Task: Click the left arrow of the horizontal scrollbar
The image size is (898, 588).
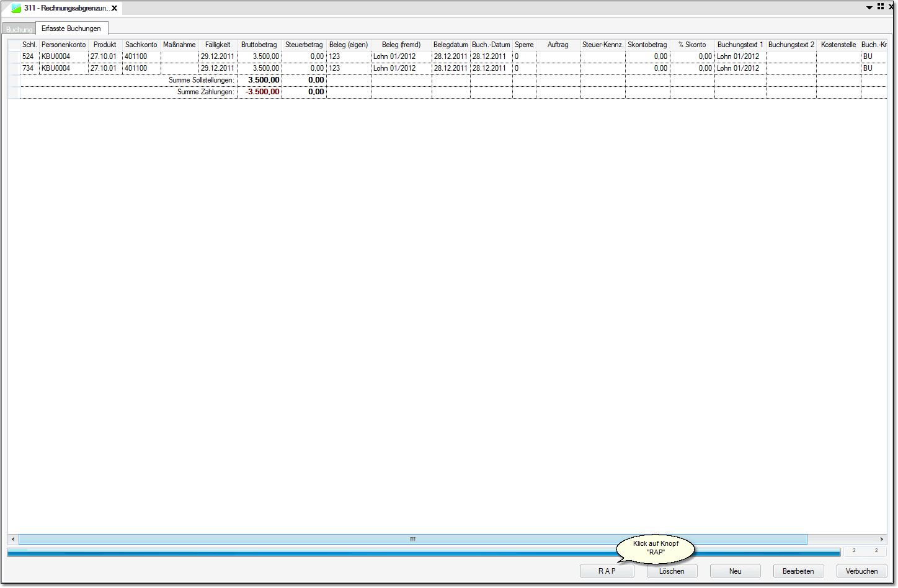Action: coord(13,540)
